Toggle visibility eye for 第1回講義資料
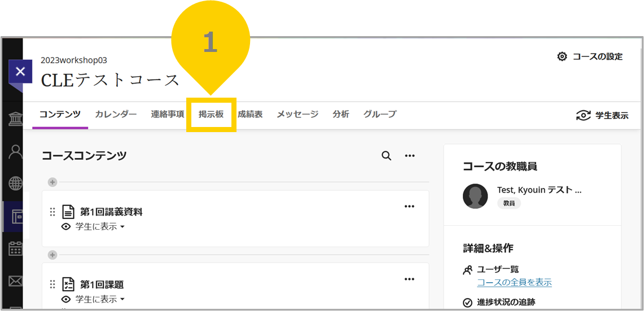The height and width of the screenshot is (311, 644). [65, 226]
